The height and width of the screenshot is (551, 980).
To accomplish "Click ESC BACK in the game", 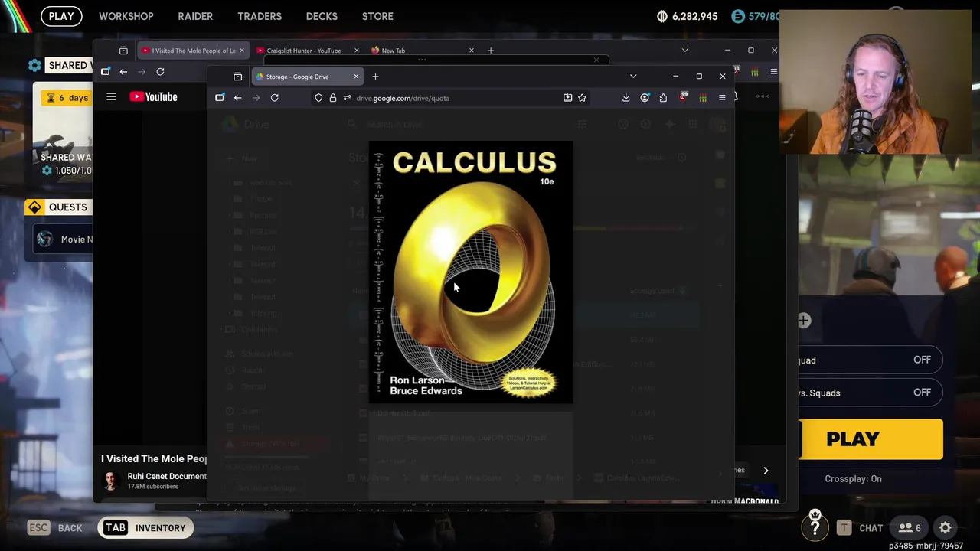I will coord(55,528).
